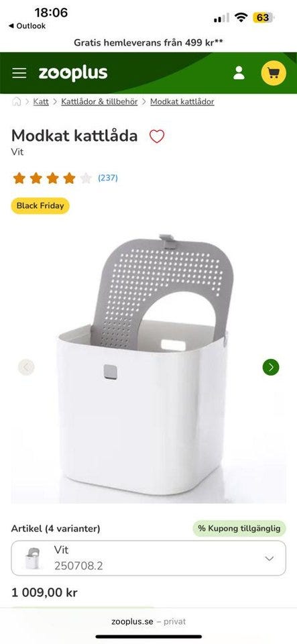Image resolution: width=297 pixels, height=644 pixels.
Task: Select the Black Friday badge
Action: [40, 206]
